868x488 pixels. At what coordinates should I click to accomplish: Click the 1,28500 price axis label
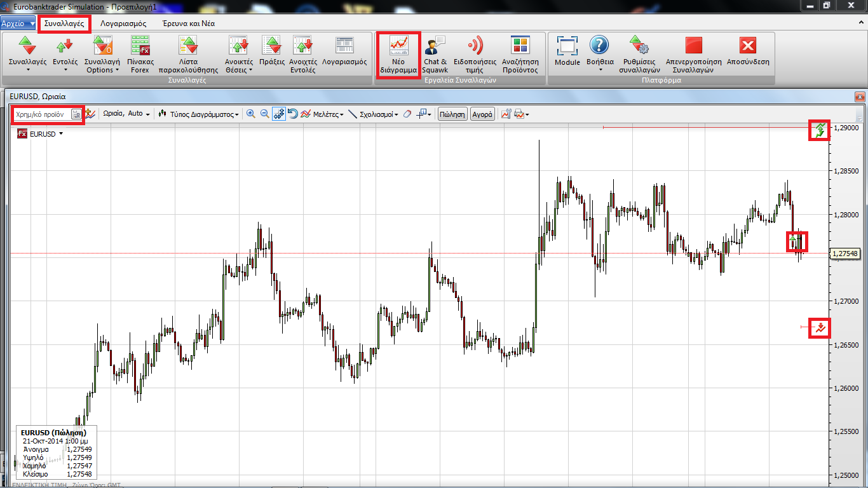pos(847,171)
